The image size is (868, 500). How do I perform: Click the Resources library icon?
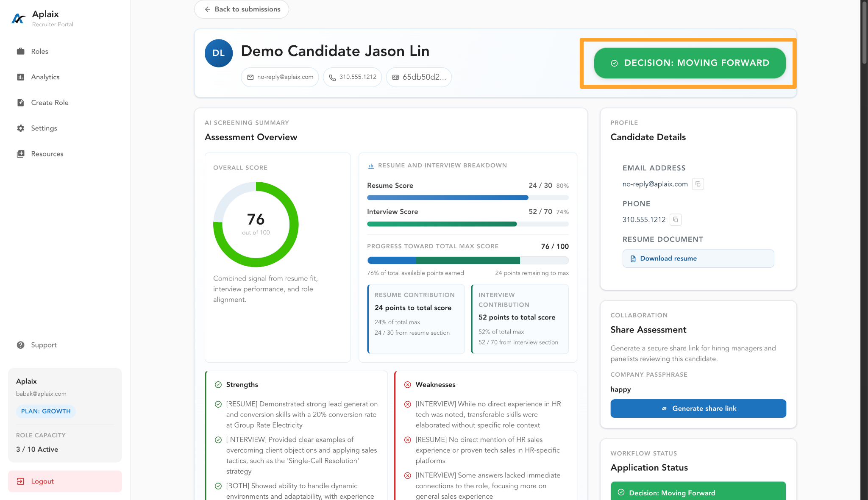pos(20,154)
